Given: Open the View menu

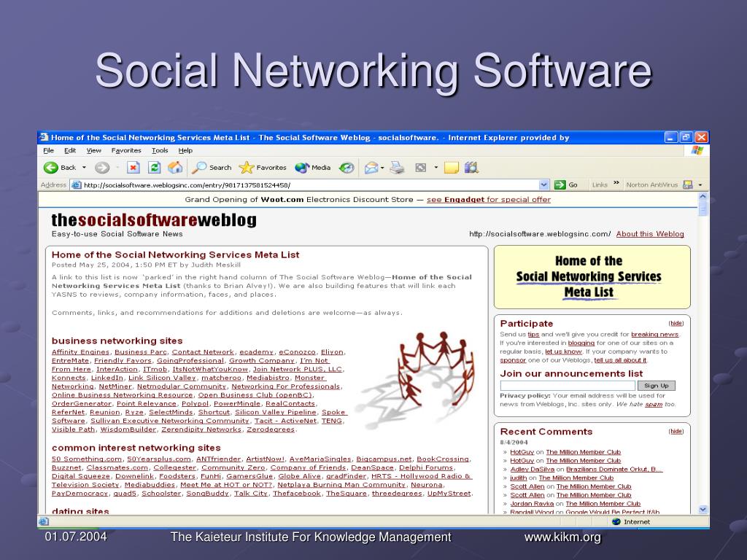Looking at the screenshot, I should point(94,150).
